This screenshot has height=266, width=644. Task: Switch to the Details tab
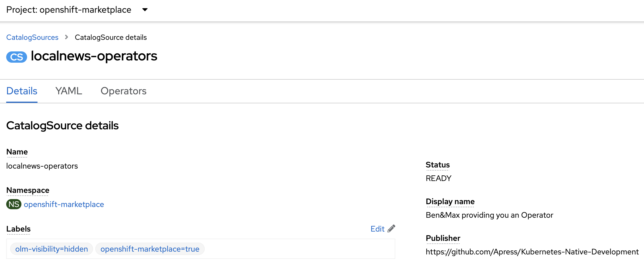pyautogui.click(x=22, y=91)
